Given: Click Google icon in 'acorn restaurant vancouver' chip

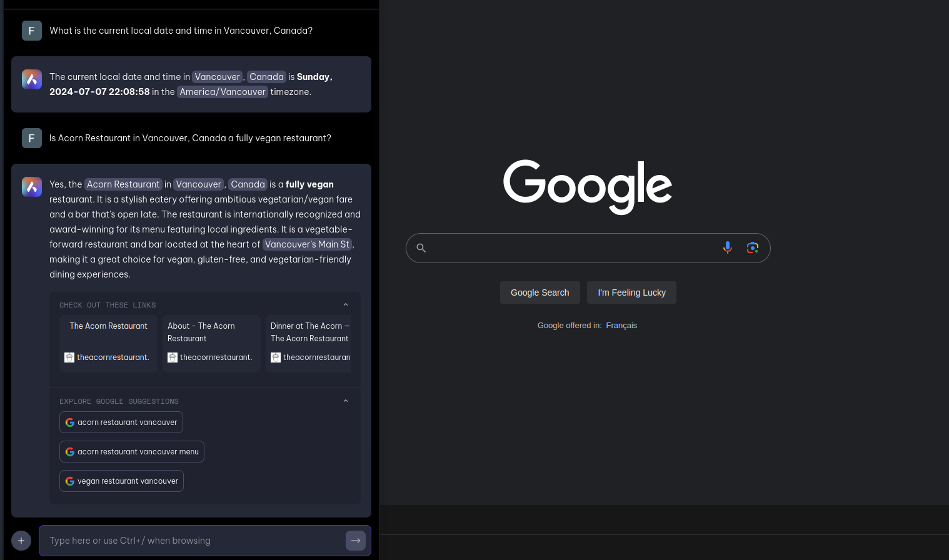Looking at the screenshot, I should [70, 422].
